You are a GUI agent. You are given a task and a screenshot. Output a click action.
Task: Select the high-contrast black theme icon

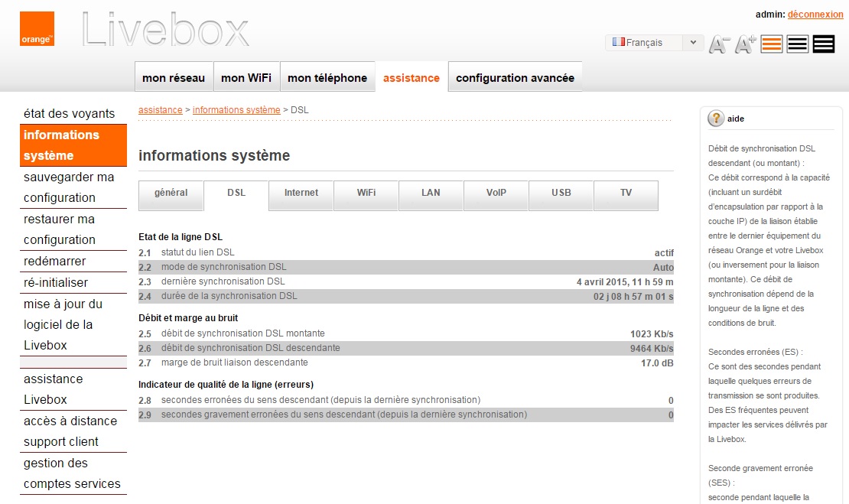pyautogui.click(x=824, y=44)
